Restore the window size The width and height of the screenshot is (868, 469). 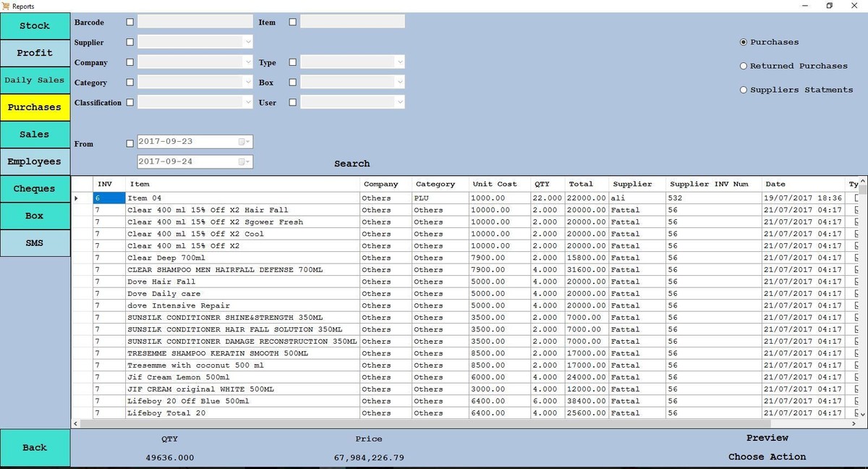point(829,6)
